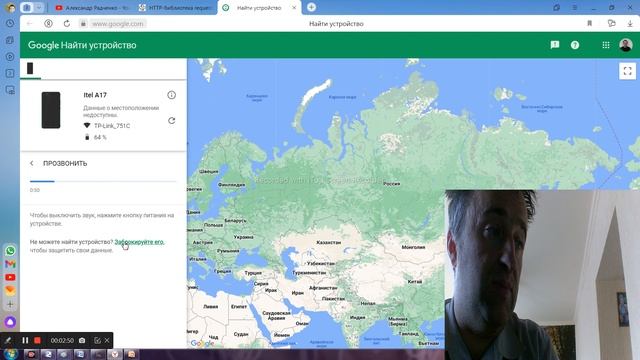Click the Казахстан label on the map

328,242
